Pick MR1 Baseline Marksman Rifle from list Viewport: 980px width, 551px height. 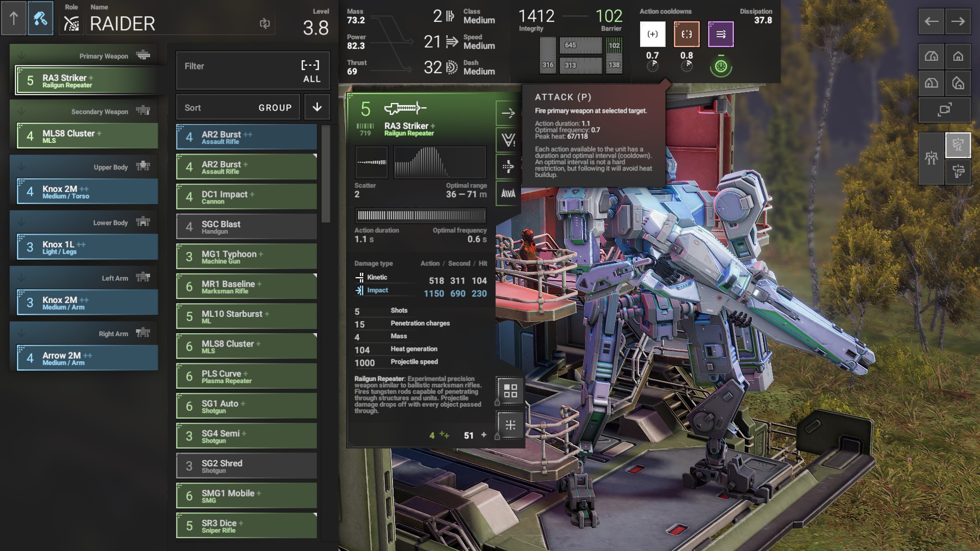coord(247,287)
